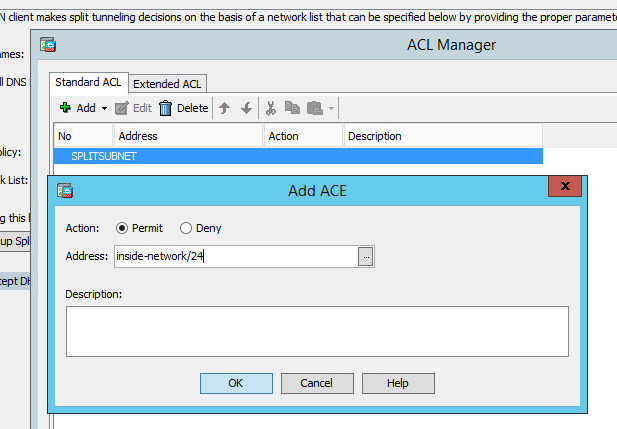Select the Permit radio button
Viewport: 617px width, 429px height.
[x=123, y=228]
